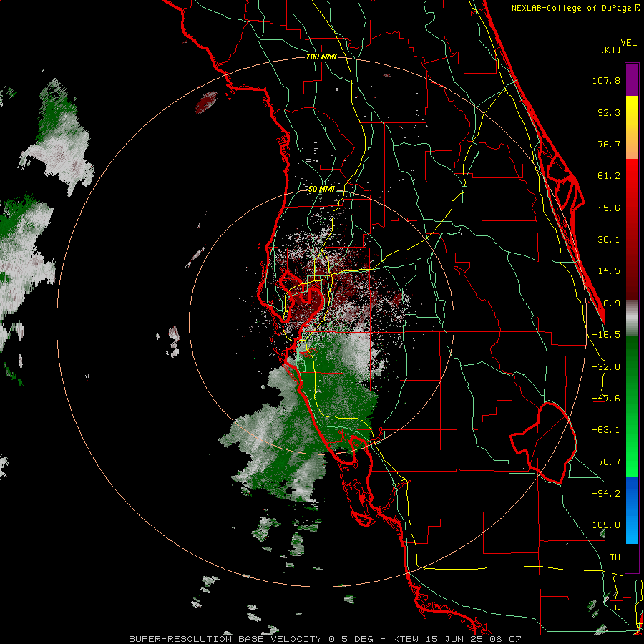Select the -0.9 scale value
This screenshot has width=644, height=644.
tap(609, 303)
